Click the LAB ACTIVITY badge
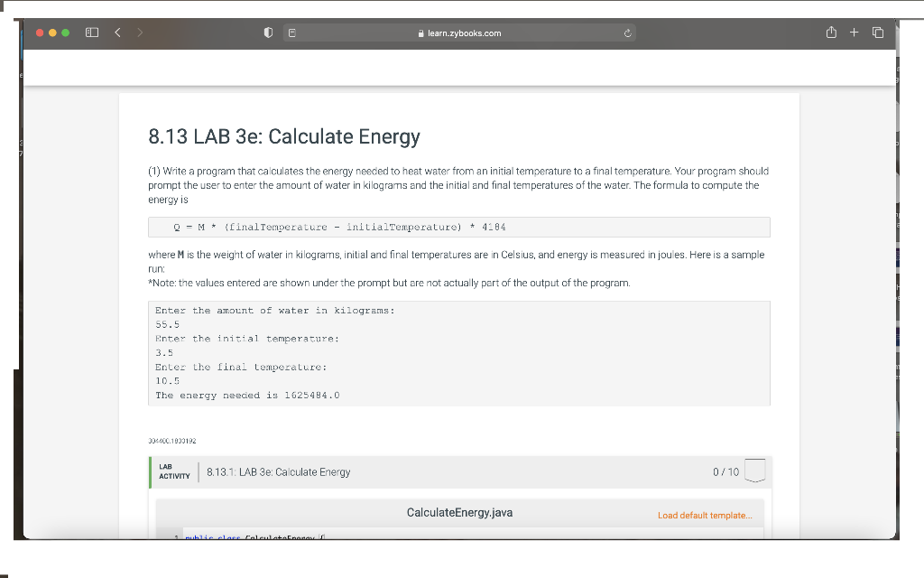Image resolution: width=924 pixels, height=578 pixels. 173,471
